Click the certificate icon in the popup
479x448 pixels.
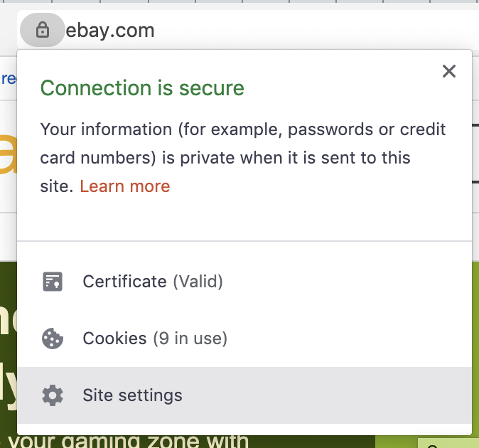[53, 282]
